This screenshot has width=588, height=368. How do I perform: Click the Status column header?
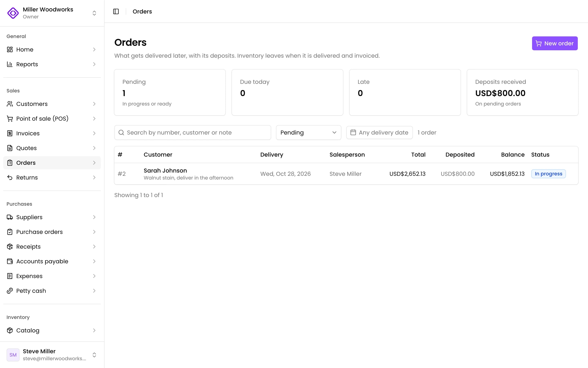coord(540,155)
